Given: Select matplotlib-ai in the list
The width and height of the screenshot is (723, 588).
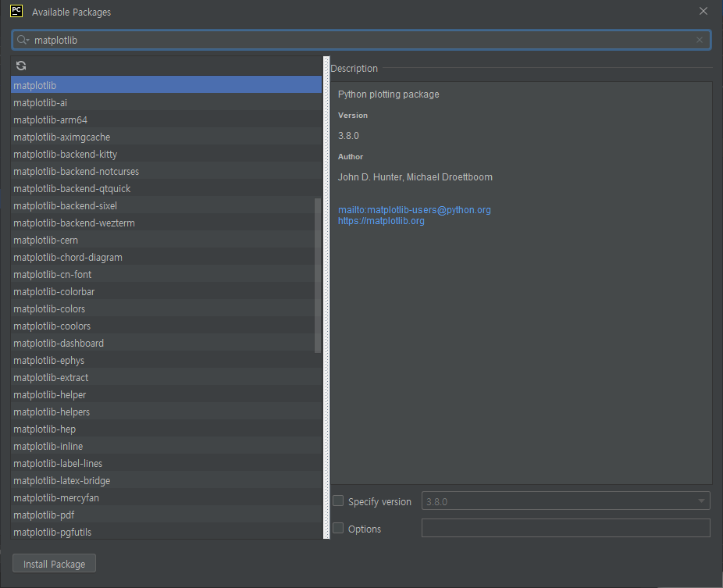Looking at the screenshot, I should [166, 102].
